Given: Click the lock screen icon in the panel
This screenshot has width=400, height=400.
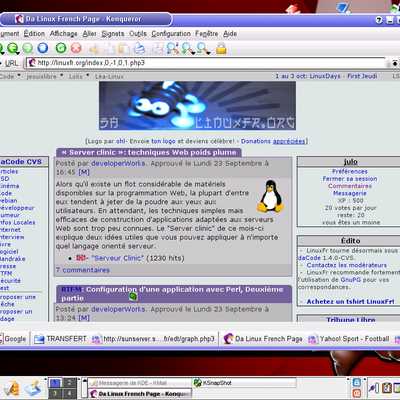Looking at the screenshot, I should pyautogui.click(x=356, y=383).
